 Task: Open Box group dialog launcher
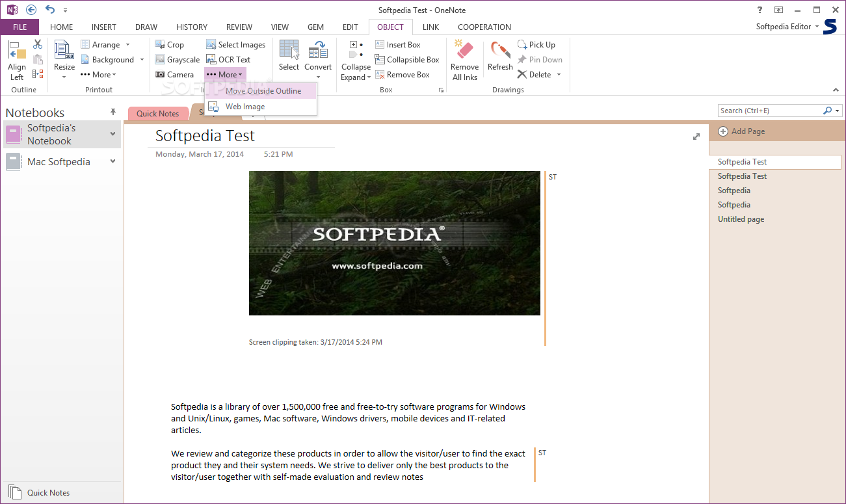click(x=441, y=90)
